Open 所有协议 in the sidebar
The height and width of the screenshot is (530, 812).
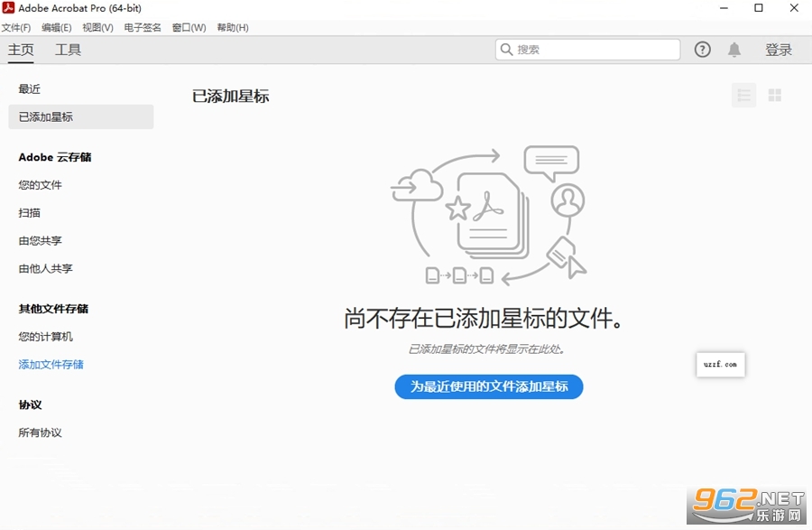click(x=40, y=432)
